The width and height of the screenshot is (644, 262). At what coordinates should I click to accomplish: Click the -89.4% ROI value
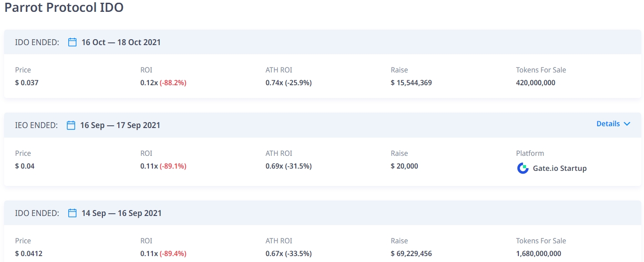173,254
